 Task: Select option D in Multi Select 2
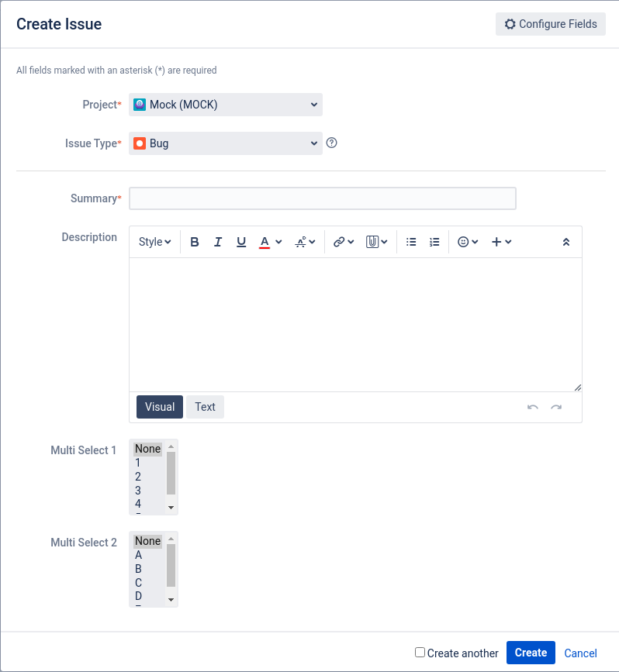tap(148, 596)
